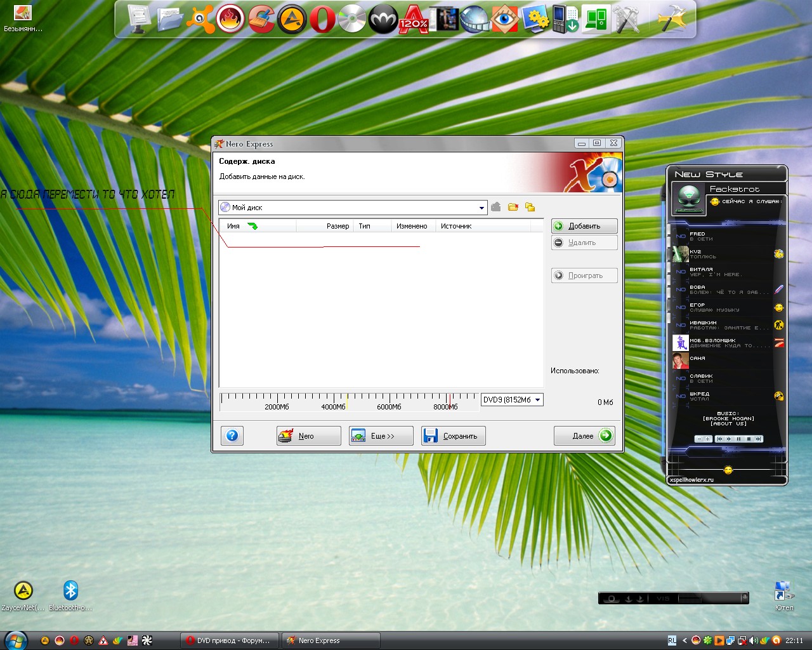This screenshot has width=812, height=650.
Task: Launch the Opera browser from the dock
Action: point(322,19)
